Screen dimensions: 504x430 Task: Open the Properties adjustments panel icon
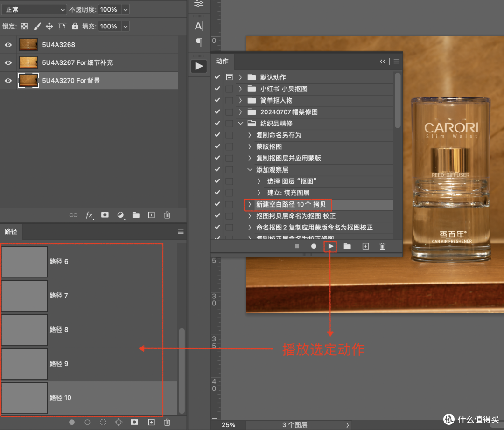pyautogui.click(x=199, y=4)
